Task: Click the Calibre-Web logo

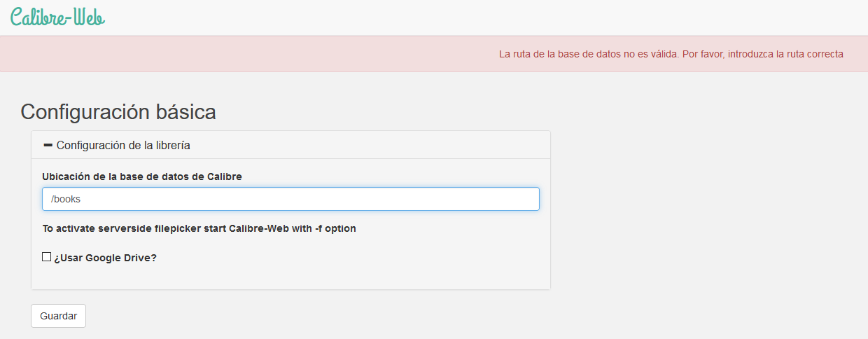Action: click(x=57, y=18)
